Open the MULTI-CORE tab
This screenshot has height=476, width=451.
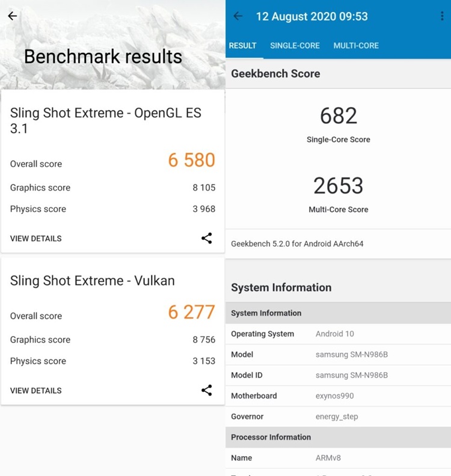coord(356,46)
